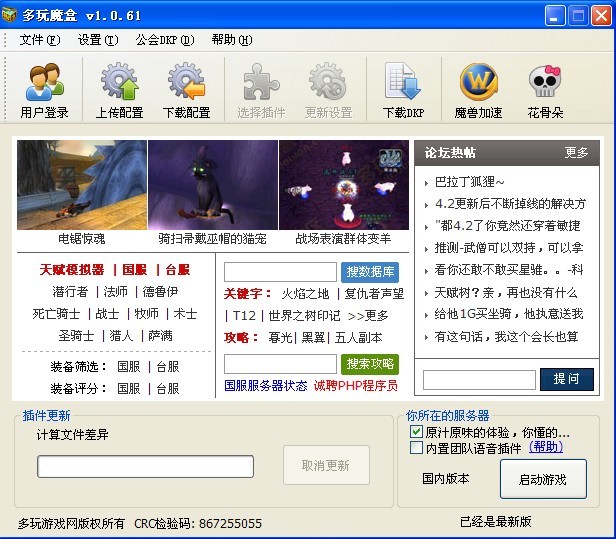Click keyword 火焰之地
The height and width of the screenshot is (539, 616).
[305, 294]
